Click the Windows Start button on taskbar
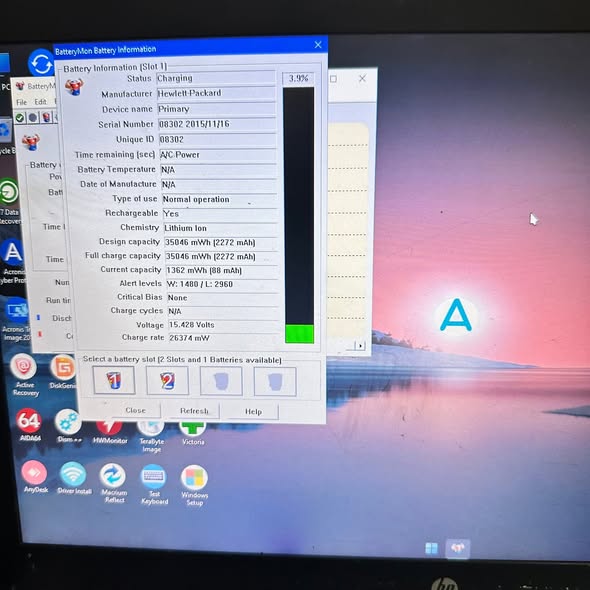Image resolution: width=590 pixels, height=590 pixels. 431,548
